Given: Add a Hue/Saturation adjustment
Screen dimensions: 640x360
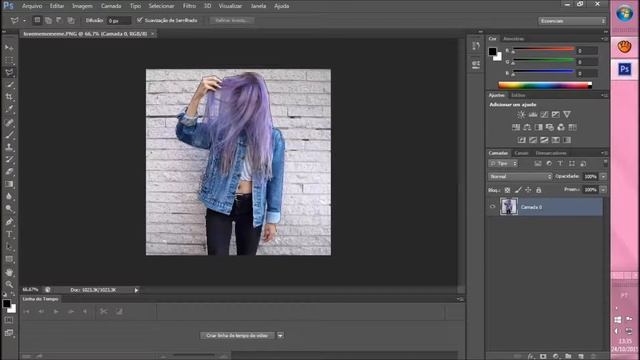Looking at the screenshot, I should 516,127.
